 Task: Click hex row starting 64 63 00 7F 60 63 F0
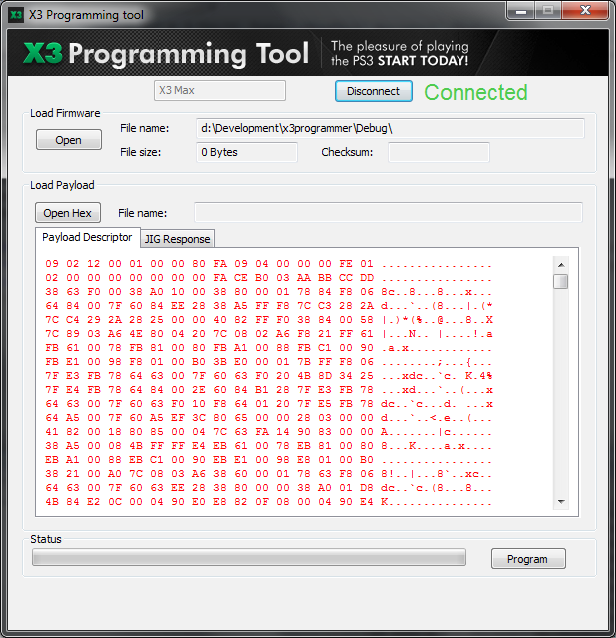point(269,404)
